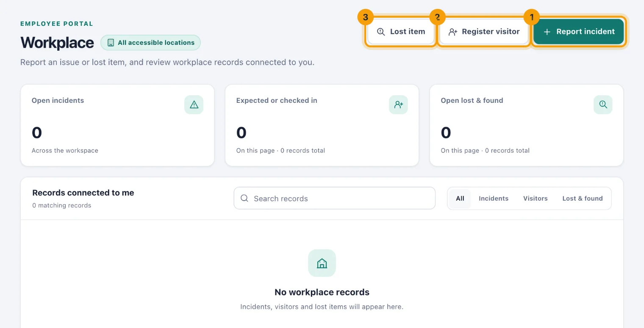
Task: Click the Incidents, visitors and lost items message
Action: [322, 307]
